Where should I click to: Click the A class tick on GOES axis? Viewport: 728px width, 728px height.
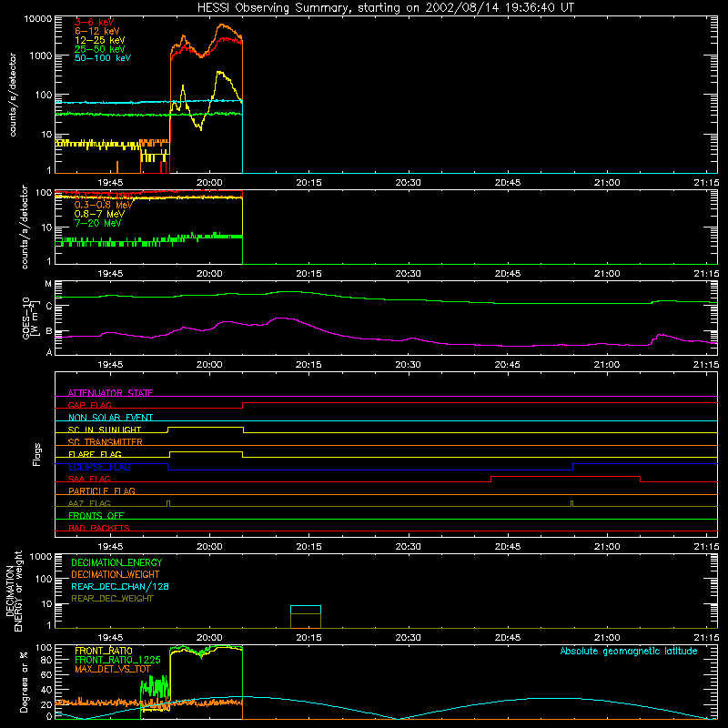click(48, 352)
